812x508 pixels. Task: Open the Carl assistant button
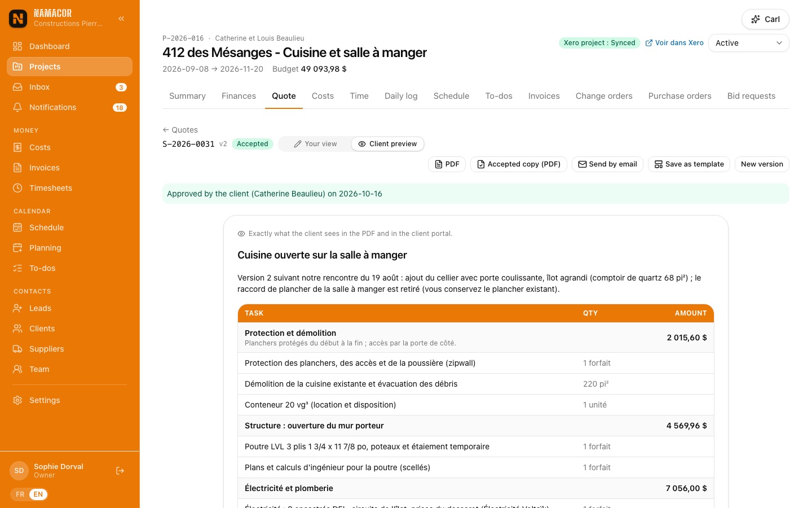[765, 19]
